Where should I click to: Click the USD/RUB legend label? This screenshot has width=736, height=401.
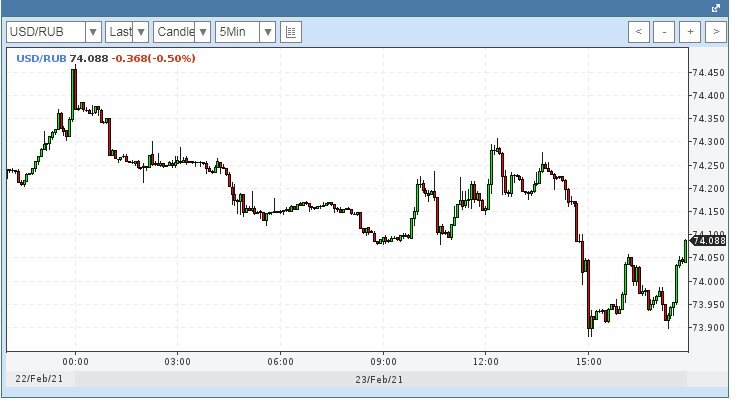point(41,59)
